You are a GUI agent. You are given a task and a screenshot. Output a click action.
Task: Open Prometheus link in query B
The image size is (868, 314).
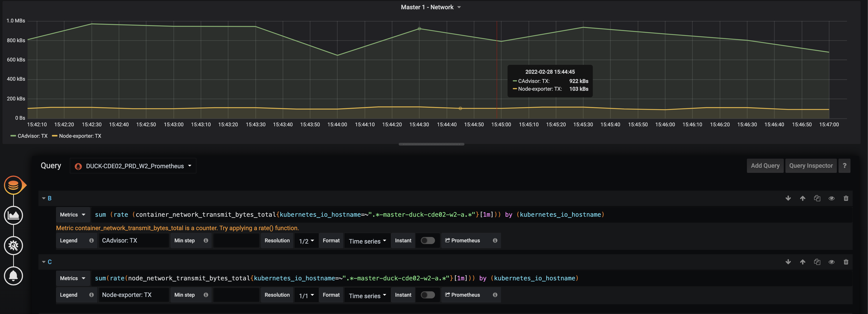462,240
